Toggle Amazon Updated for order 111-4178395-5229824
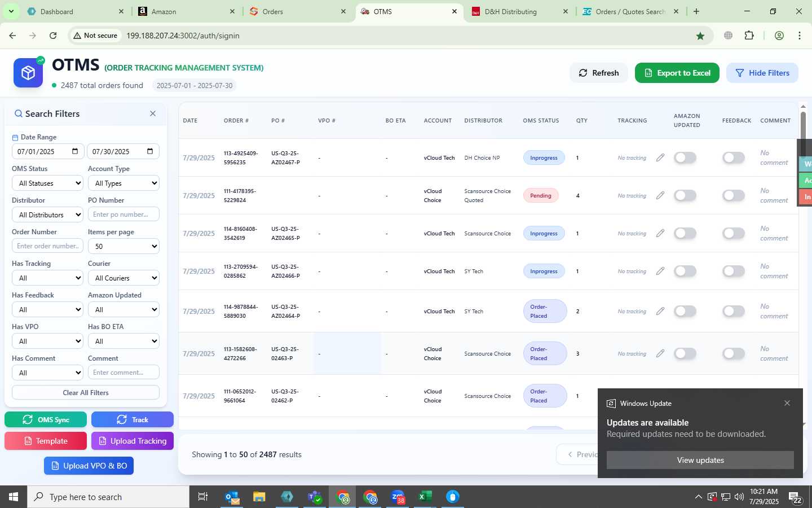Screen dimensions: 812x508 [685, 195]
